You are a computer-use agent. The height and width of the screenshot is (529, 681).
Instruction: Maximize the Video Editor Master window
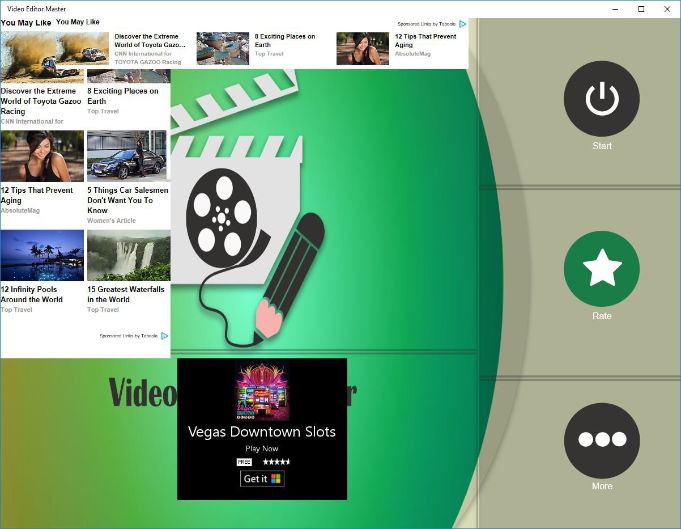pos(641,9)
